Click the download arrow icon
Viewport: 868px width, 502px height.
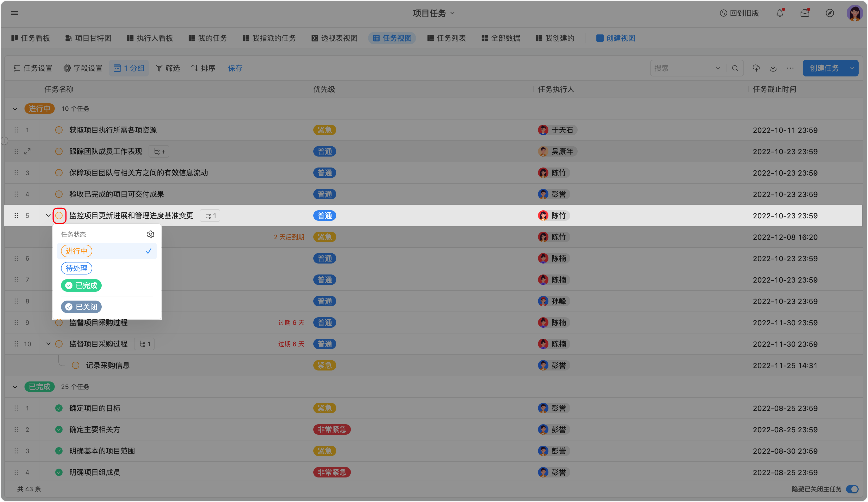pos(773,68)
